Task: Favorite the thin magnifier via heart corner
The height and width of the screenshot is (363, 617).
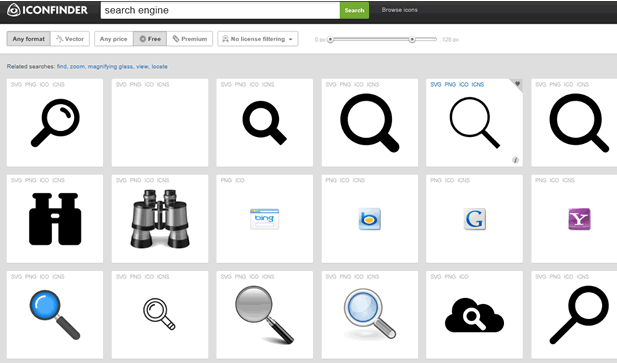Action: pyautogui.click(x=517, y=83)
